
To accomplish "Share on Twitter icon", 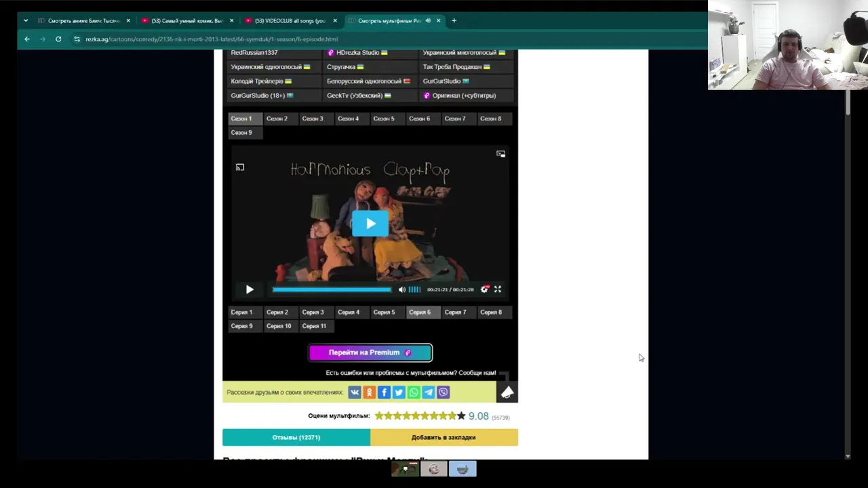I will (x=399, y=392).
